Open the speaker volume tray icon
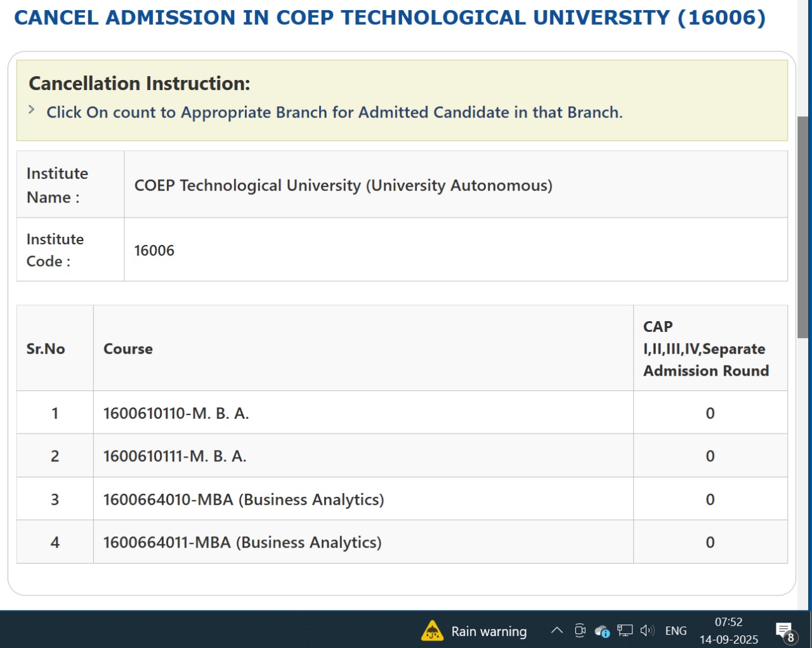The height and width of the screenshot is (648, 812). (647, 630)
